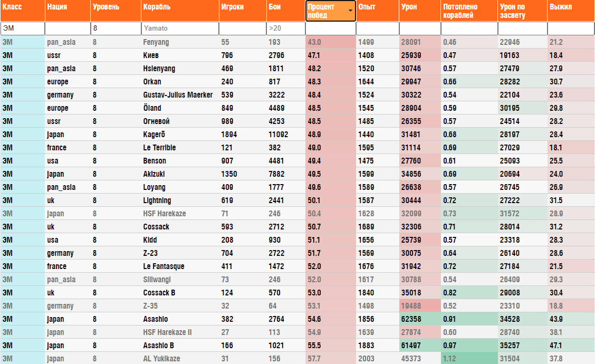Sort by Урон column header
This screenshot has height=364, width=595.
[x=420, y=11]
